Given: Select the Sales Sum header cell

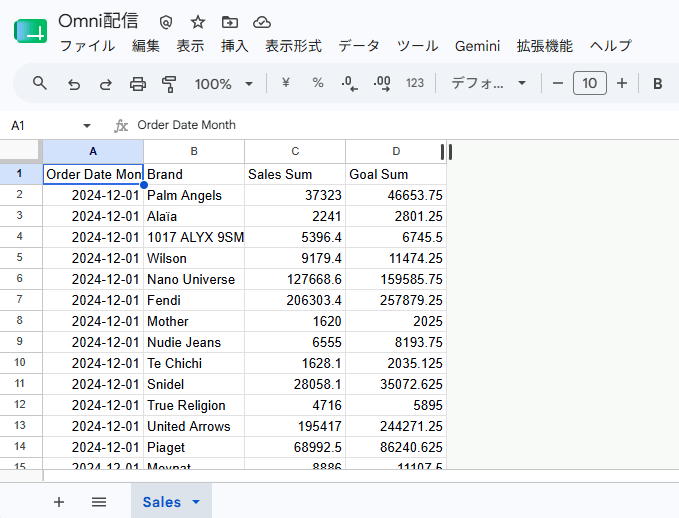Looking at the screenshot, I should (x=295, y=174).
